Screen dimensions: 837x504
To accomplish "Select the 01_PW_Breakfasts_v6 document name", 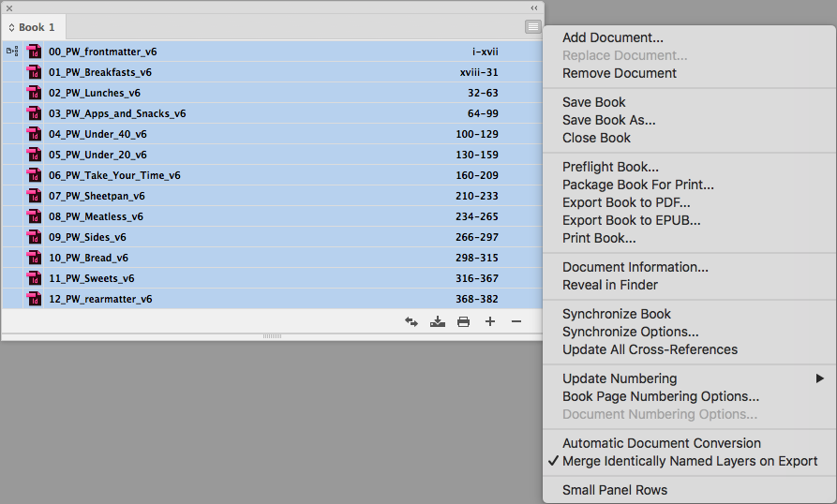I will (100, 72).
